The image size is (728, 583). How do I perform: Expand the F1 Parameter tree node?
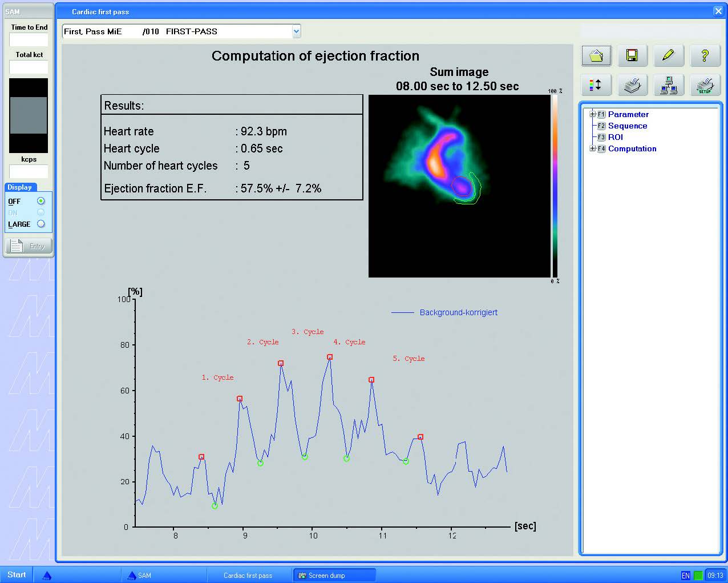pyautogui.click(x=592, y=114)
